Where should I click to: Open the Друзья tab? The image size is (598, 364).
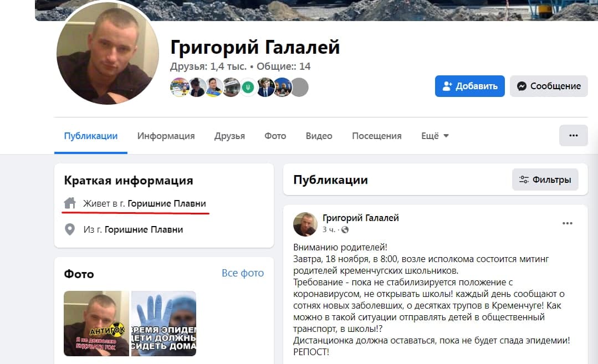(229, 136)
